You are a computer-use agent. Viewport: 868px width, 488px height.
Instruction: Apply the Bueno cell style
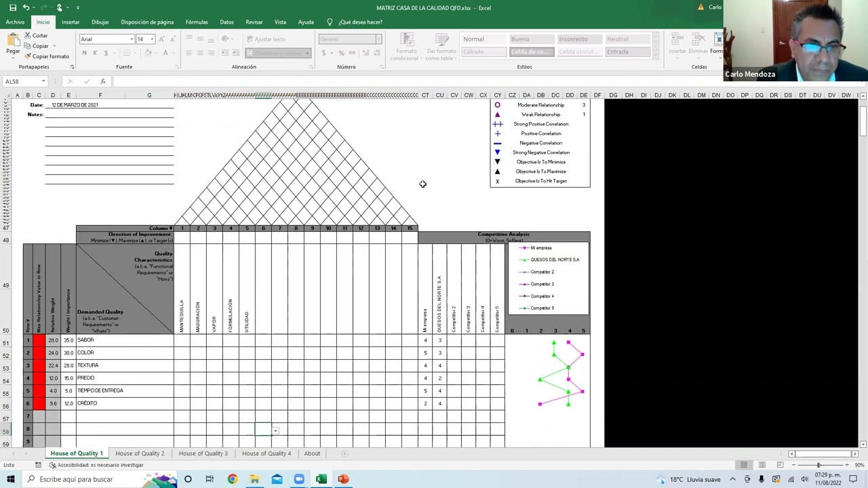531,39
